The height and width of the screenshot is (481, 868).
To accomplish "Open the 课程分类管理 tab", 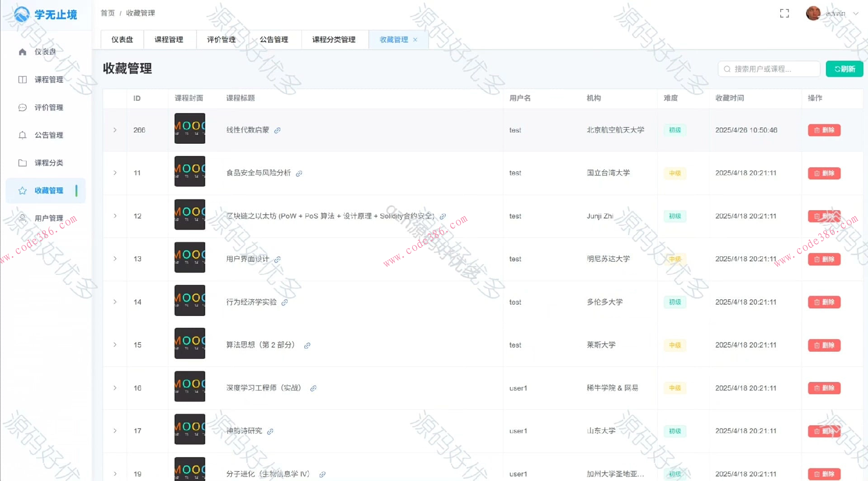I will pyautogui.click(x=335, y=39).
